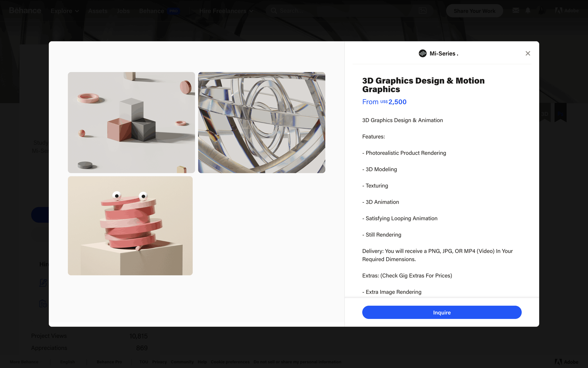Click Do not sell or share link
The height and width of the screenshot is (368, 588).
point(297,362)
